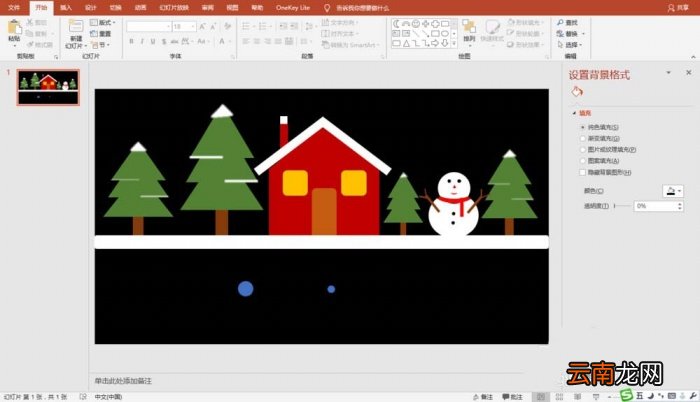The image size is (700, 402).
Task: Click the Sogou input method S icon
Action: pos(627,395)
